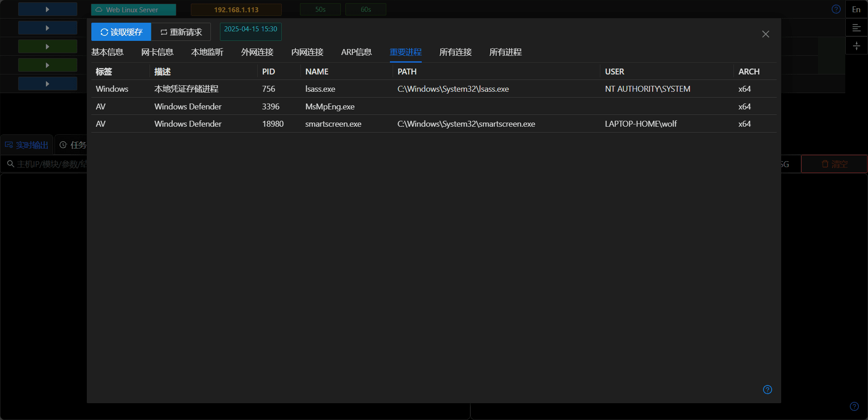The width and height of the screenshot is (868, 420).
Task: Expand the second green session row arrow
Action: 47,65
